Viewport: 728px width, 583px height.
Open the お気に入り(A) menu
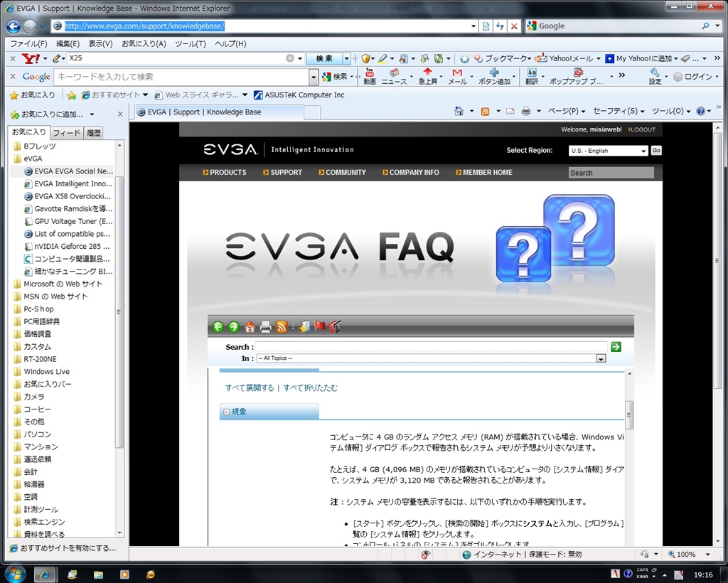(144, 43)
